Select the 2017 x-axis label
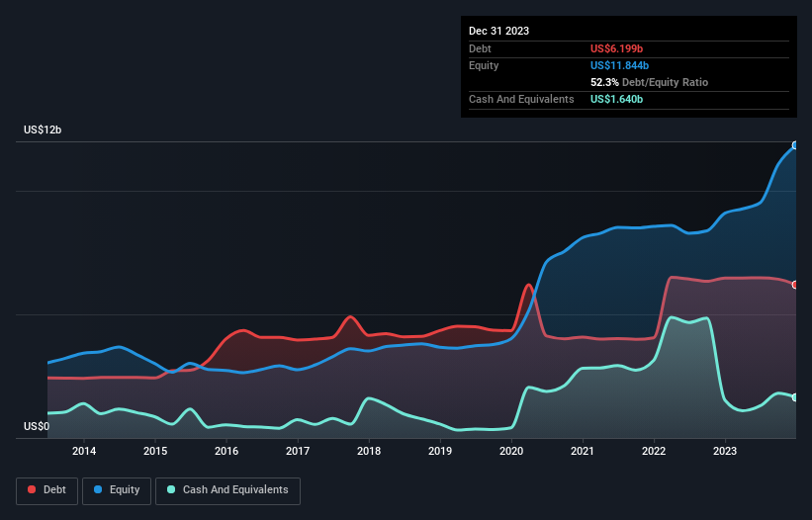This screenshot has width=812, height=520. coord(298,451)
